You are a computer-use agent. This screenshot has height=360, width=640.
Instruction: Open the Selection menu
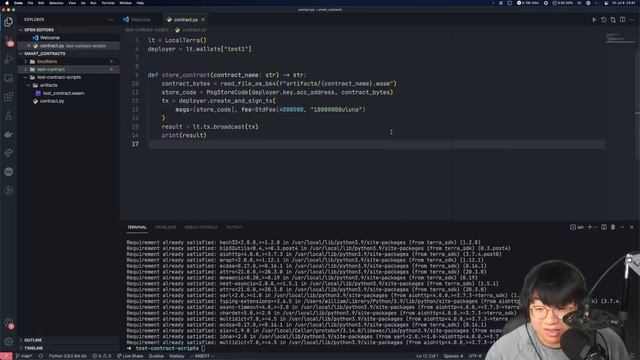(56, 3)
